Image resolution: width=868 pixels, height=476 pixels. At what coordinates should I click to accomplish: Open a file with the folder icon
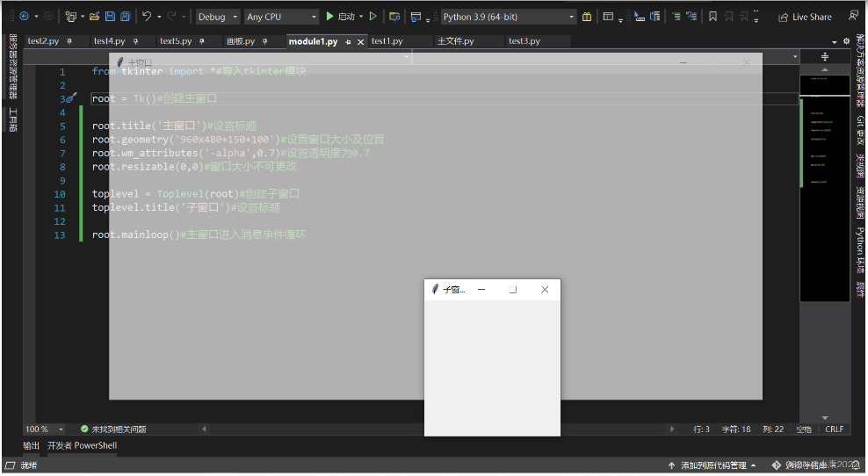click(x=95, y=17)
